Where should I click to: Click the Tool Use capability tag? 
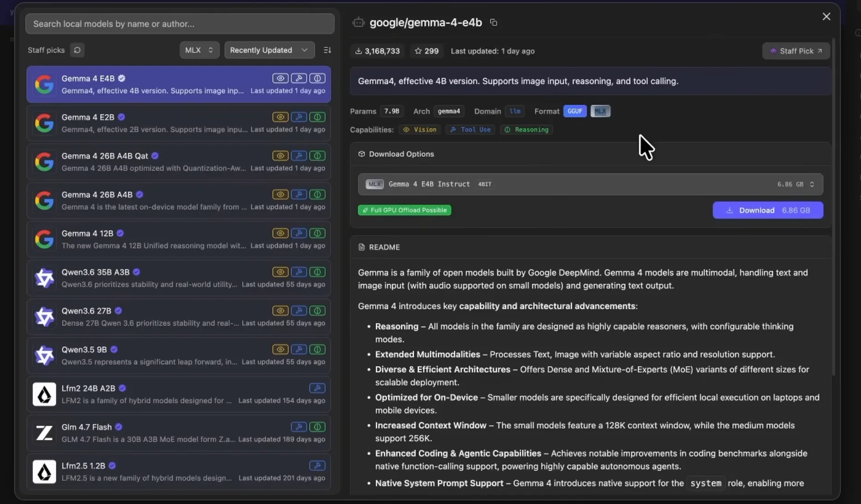[x=470, y=130]
